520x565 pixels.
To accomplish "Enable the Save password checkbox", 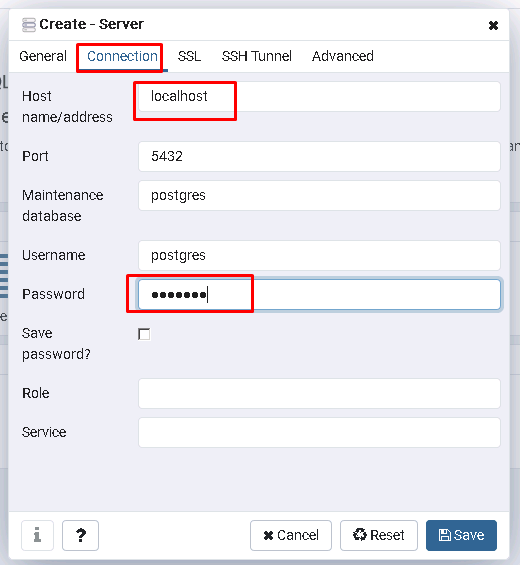I will click(x=144, y=334).
